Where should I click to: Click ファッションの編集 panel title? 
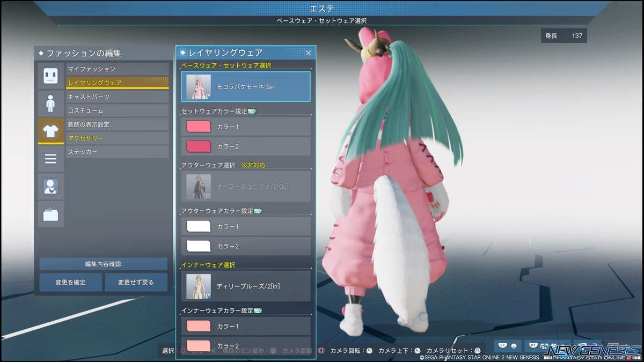point(84,54)
